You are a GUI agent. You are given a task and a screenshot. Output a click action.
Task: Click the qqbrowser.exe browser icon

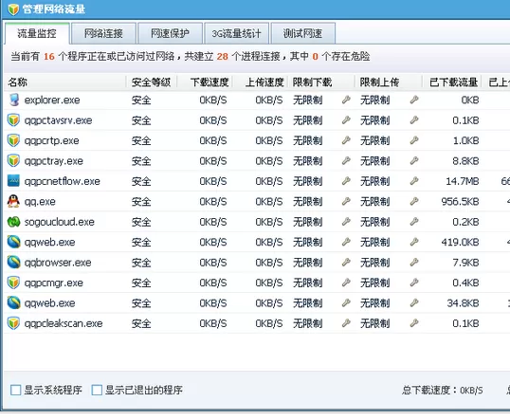(13, 263)
